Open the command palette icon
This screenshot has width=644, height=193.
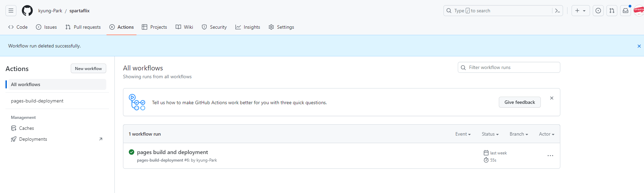click(x=557, y=11)
